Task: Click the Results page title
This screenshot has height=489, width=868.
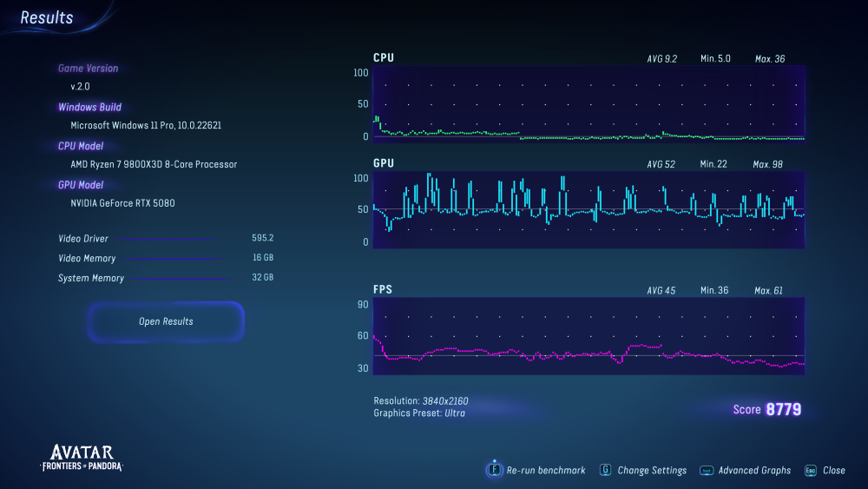Action: pyautogui.click(x=47, y=18)
